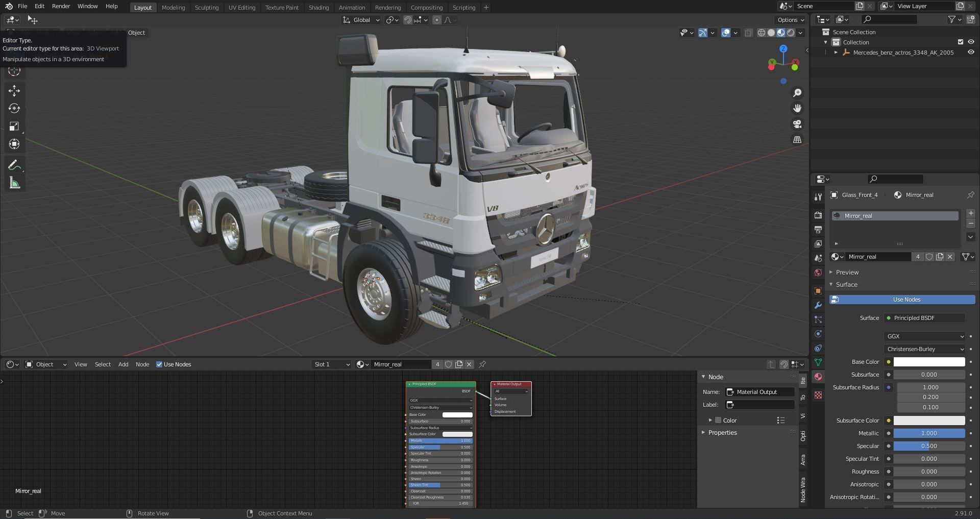The image size is (980, 519).
Task: Open the Modifier properties wrench tab
Action: pyautogui.click(x=818, y=305)
